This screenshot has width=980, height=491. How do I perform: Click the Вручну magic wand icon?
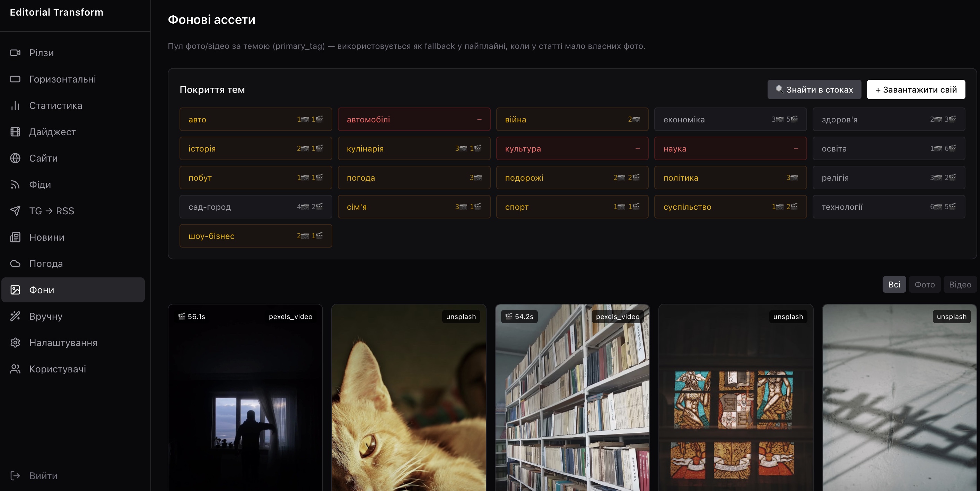click(x=15, y=316)
